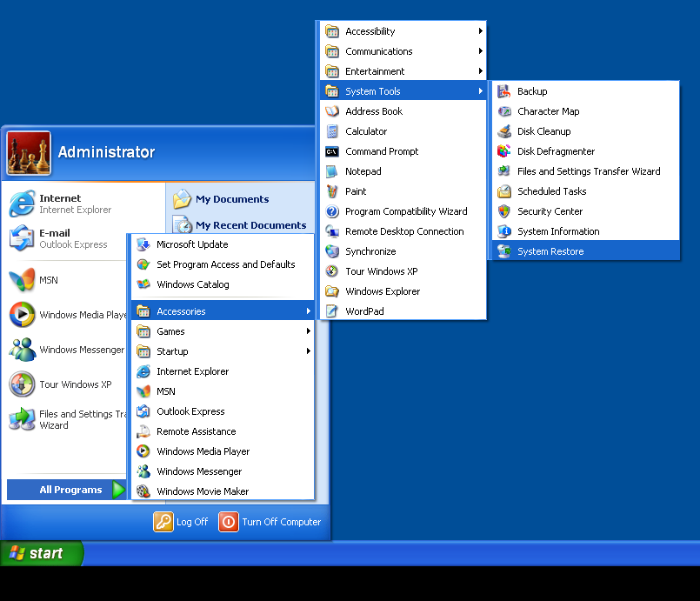Expand the Startup submenu arrow
Image resolution: width=700 pixels, height=601 pixels.
pyautogui.click(x=308, y=351)
